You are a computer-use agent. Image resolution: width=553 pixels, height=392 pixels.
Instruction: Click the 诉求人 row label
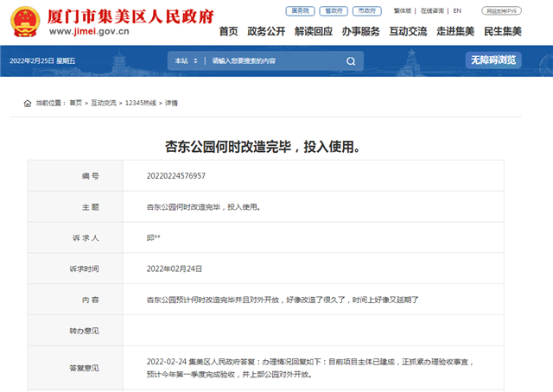pyautogui.click(x=86, y=238)
